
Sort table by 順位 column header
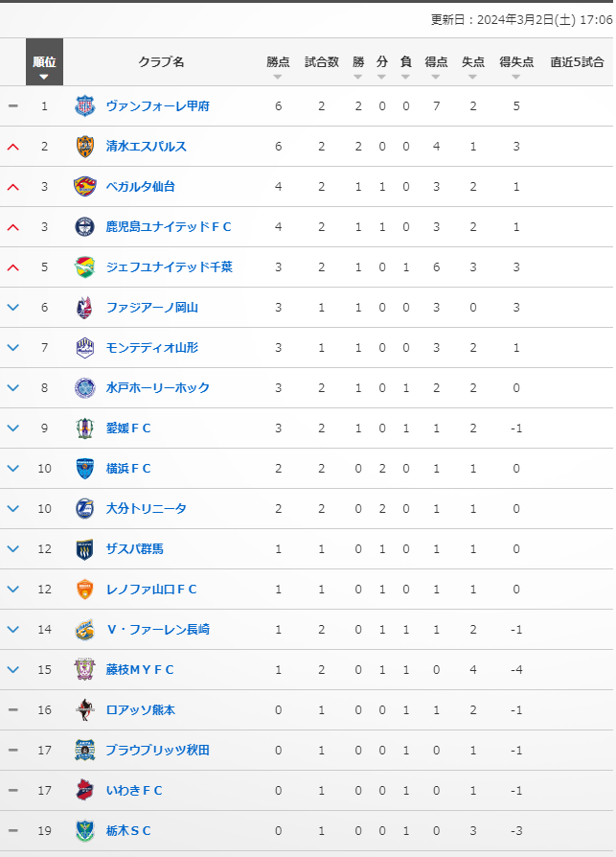[x=44, y=61]
